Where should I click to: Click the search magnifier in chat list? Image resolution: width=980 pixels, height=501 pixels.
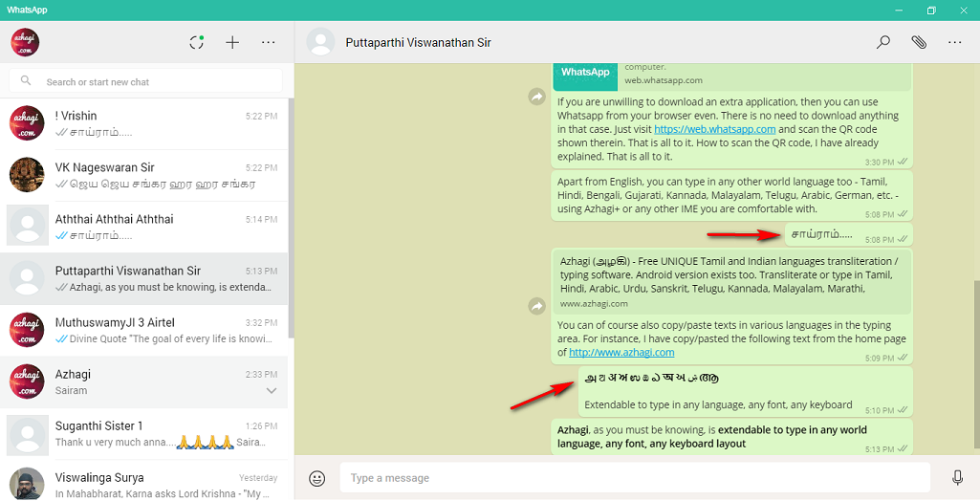pos(26,80)
